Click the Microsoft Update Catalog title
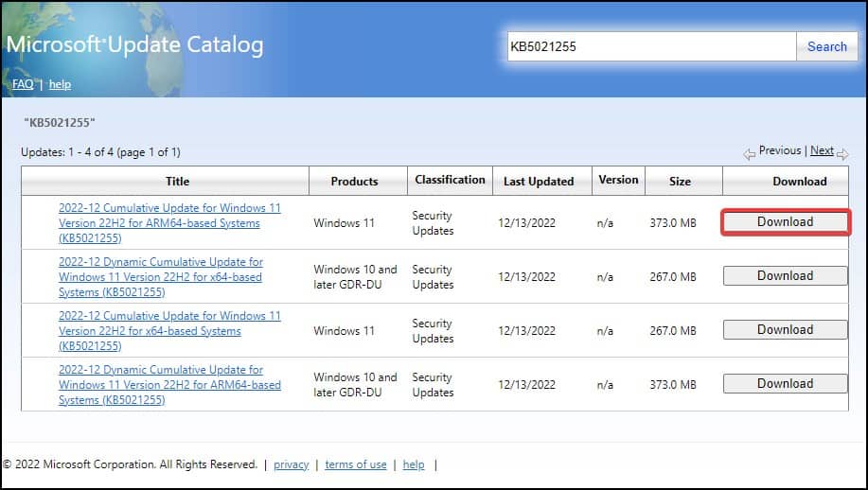The height and width of the screenshot is (490, 868). (134, 44)
